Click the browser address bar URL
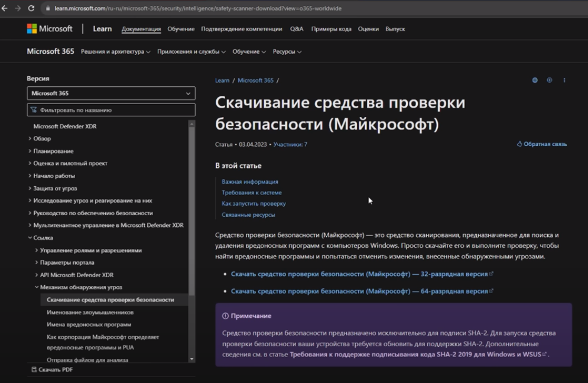Screen dimensions: 588x383 tap(197, 8)
